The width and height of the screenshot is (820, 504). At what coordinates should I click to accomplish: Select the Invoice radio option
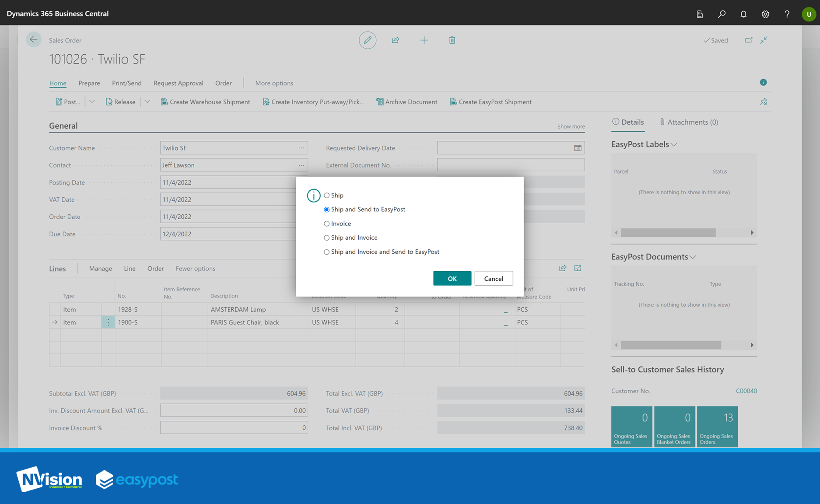click(x=326, y=224)
